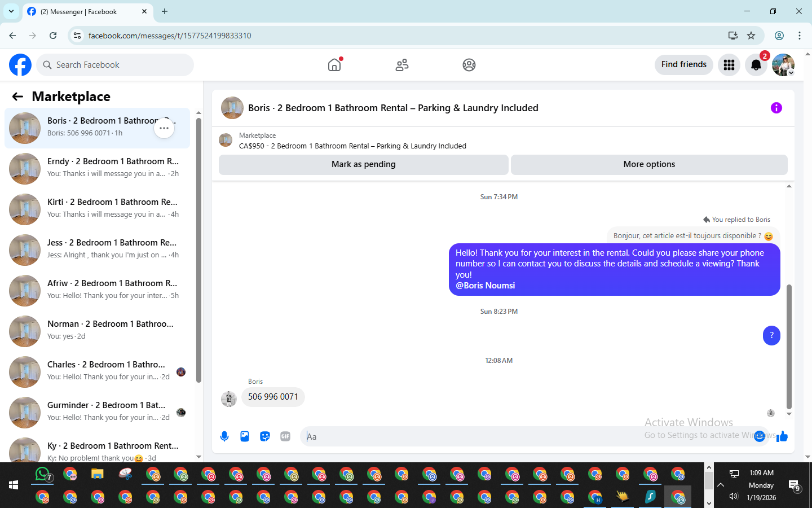Bookmark this tab with the star icon
The width and height of the screenshot is (812, 508).
[751, 36]
